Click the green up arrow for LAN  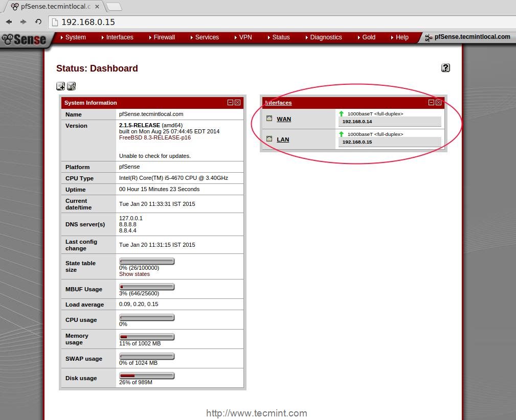pyautogui.click(x=341, y=134)
